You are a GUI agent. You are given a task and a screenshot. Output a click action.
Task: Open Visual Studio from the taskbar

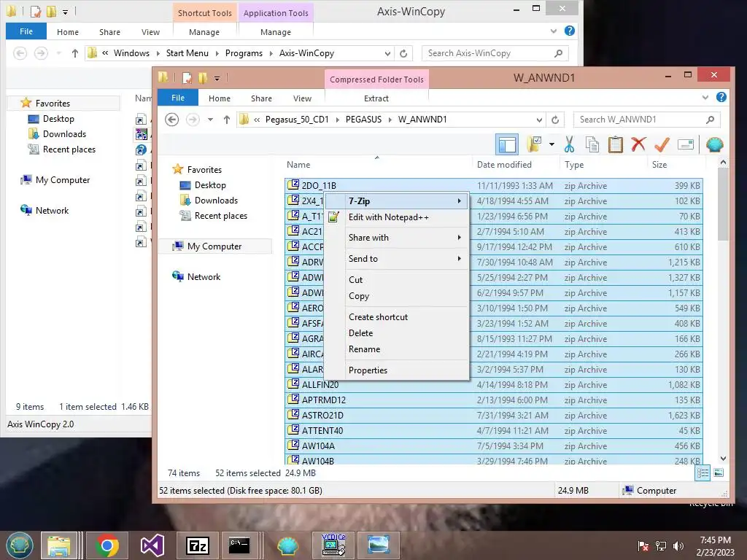point(152,545)
